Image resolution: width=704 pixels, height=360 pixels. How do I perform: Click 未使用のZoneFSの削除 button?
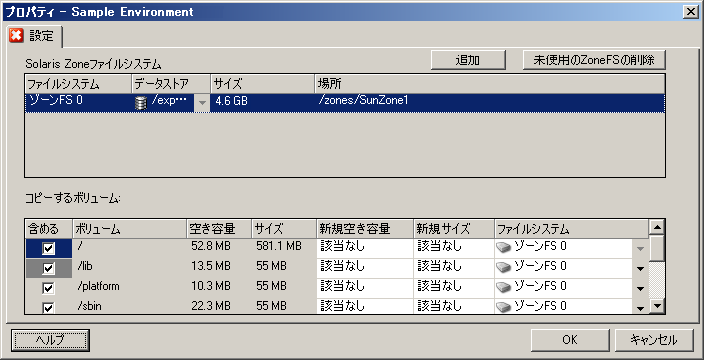594,60
